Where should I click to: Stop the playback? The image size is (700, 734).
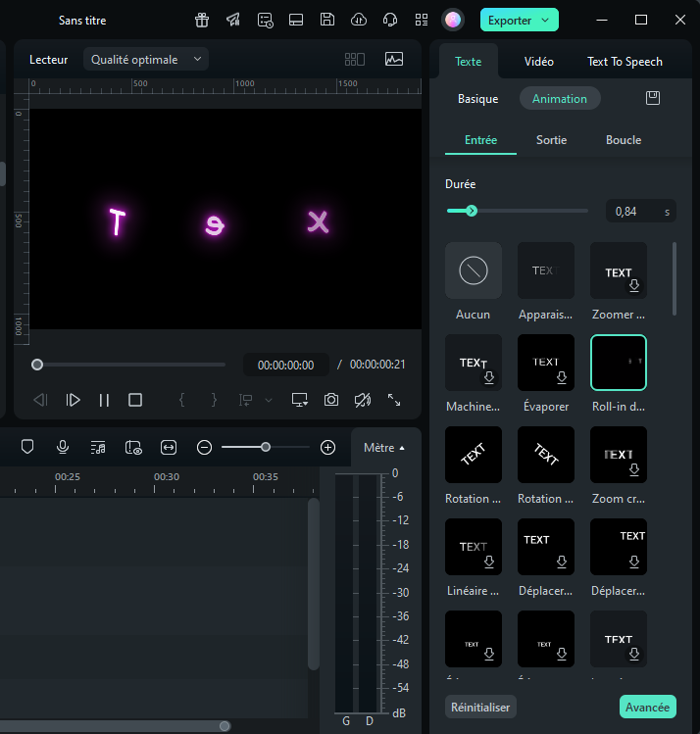[x=135, y=400]
